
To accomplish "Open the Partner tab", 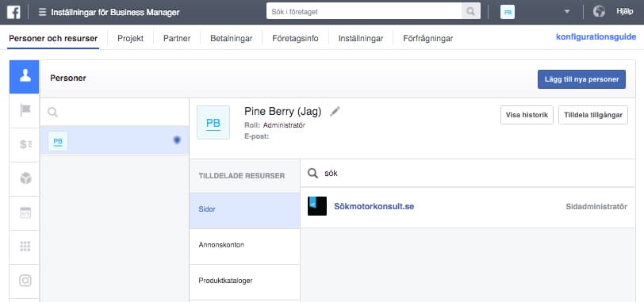I will (177, 39).
